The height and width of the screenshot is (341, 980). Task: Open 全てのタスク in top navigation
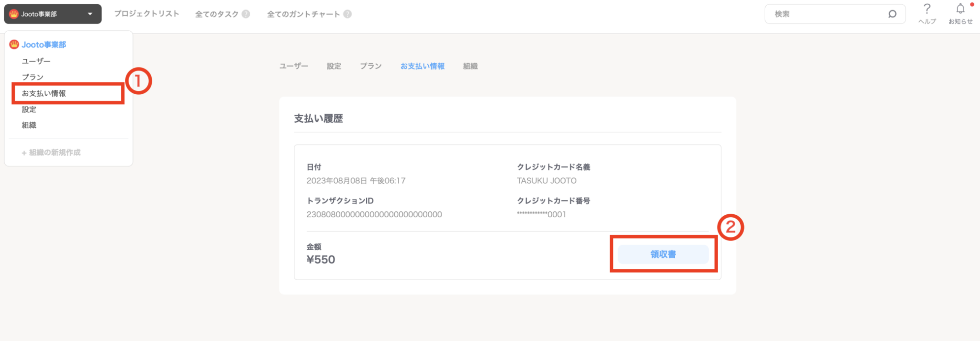point(216,14)
